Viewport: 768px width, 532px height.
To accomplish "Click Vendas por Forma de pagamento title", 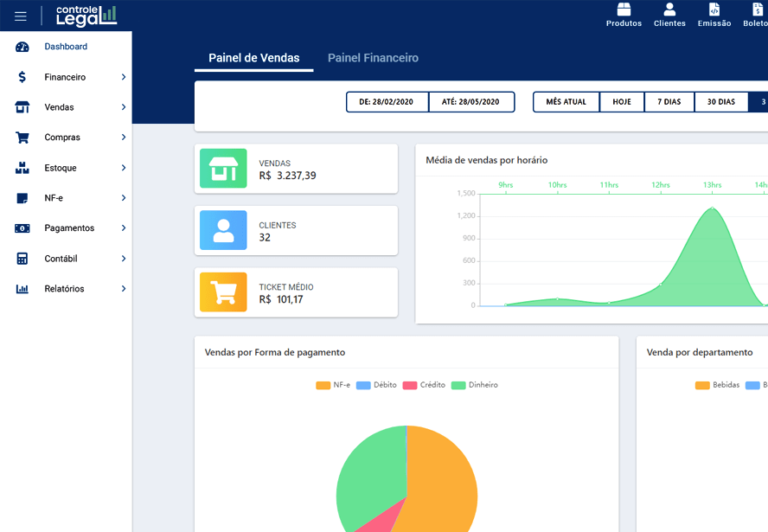I will pyautogui.click(x=275, y=352).
